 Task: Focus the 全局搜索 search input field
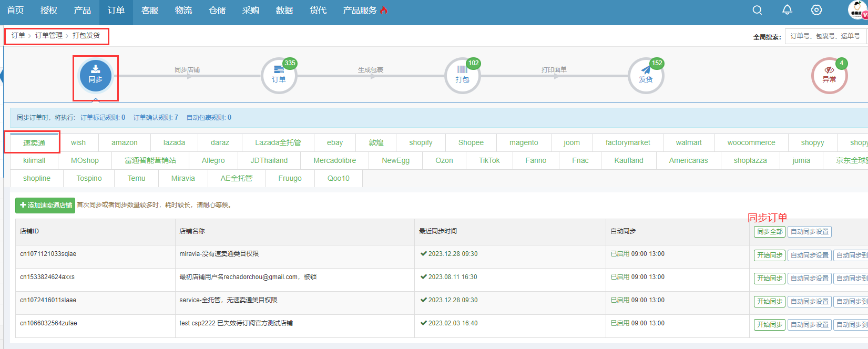pos(826,36)
